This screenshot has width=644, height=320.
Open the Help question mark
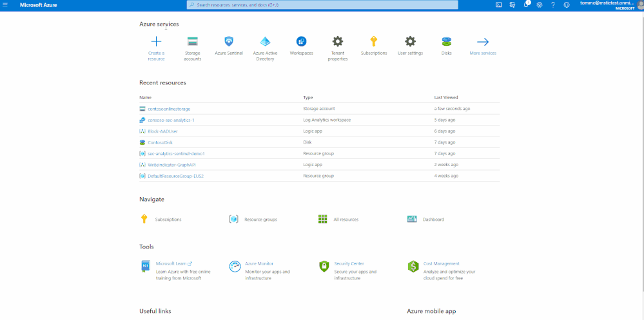click(553, 5)
